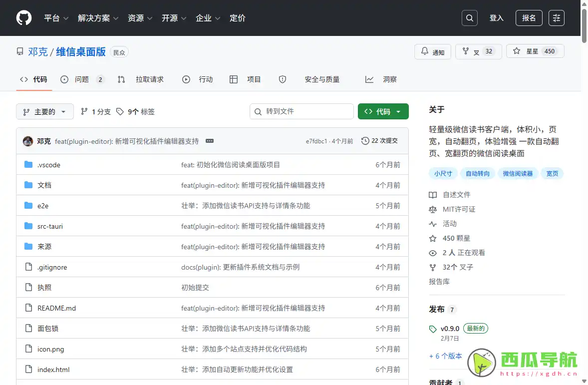
Task: Click the 通知 bell button
Action: point(433,52)
